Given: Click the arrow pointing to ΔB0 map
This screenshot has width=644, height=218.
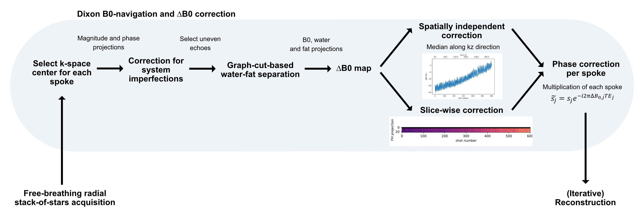Looking at the screenshot, I should point(318,68).
